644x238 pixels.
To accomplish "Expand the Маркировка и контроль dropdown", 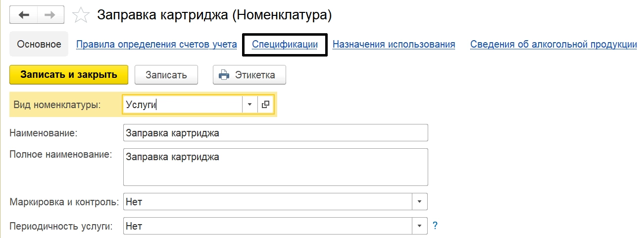I will (x=419, y=202).
